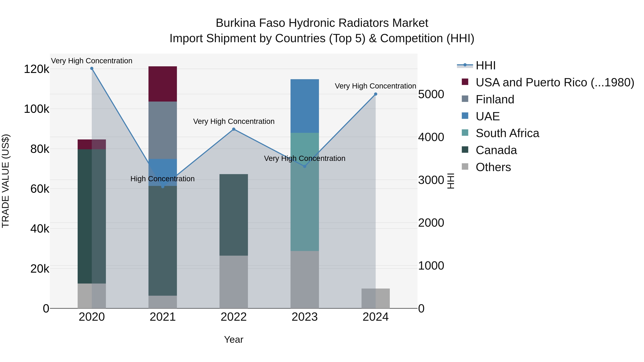Screen dimensions: 644x362
Task: Click the 2022 x-axis label
Action: 234,317
